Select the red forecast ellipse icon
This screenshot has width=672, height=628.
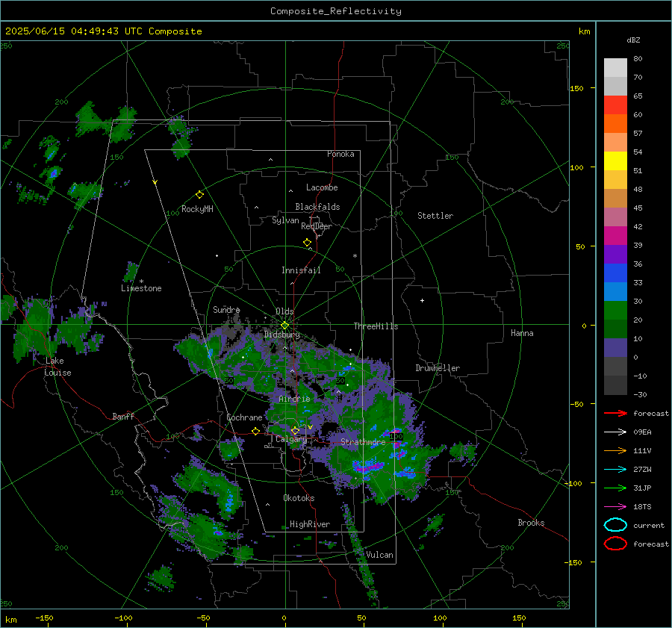tap(615, 544)
